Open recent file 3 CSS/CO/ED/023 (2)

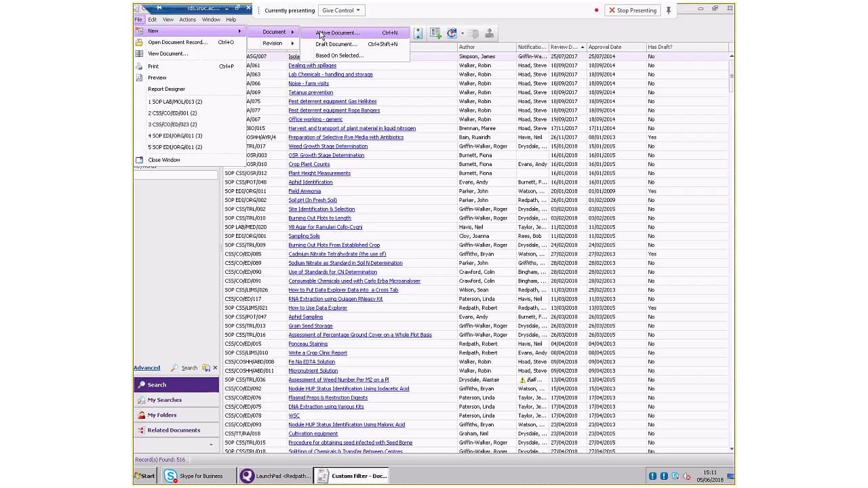(189, 125)
